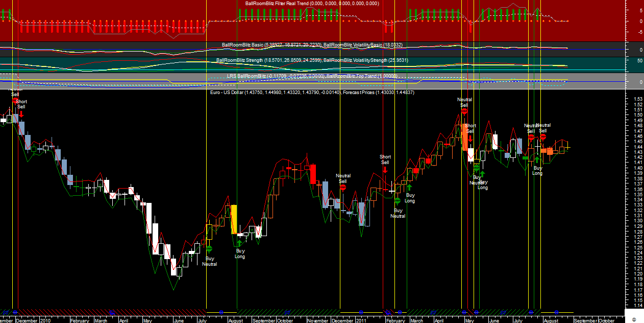Click the Buy Long label in August 2010
The width and height of the screenshot is (644, 323).
tap(240, 253)
